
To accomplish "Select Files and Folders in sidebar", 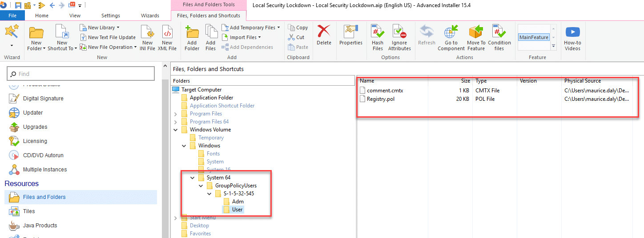I will [x=80, y=197].
